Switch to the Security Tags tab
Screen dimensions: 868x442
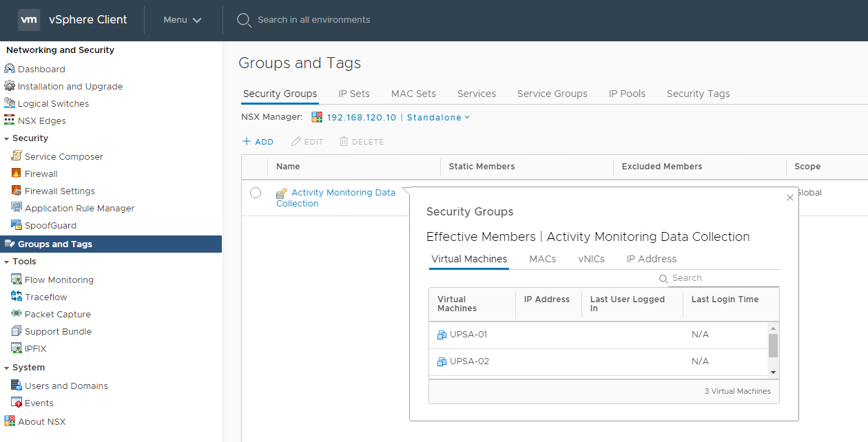(698, 94)
